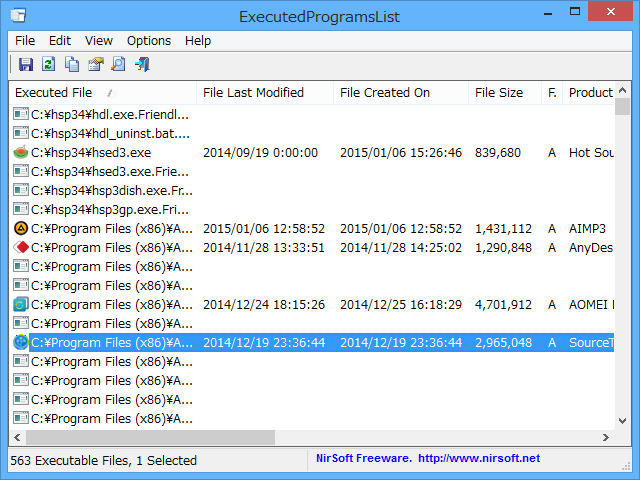Click file size value 1,290,848
This screenshot has width=640, height=480.
(x=503, y=248)
